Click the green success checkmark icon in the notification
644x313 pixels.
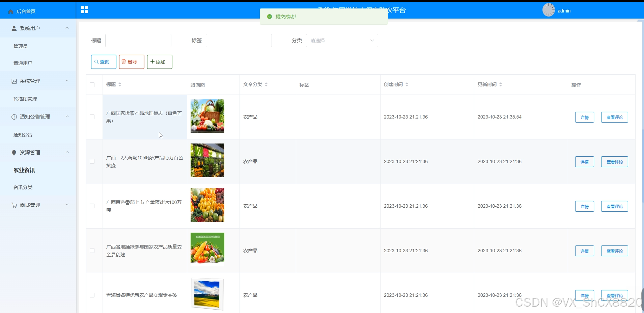click(x=270, y=17)
